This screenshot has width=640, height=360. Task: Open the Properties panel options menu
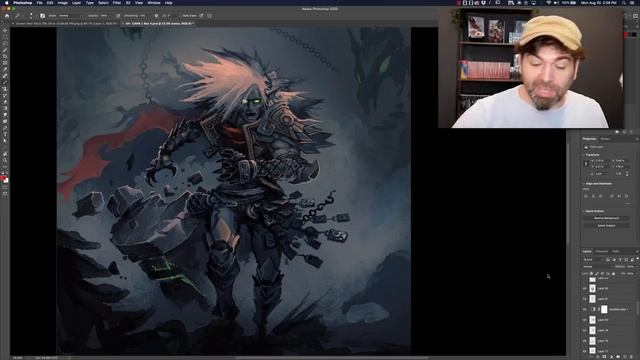pos(637,139)
